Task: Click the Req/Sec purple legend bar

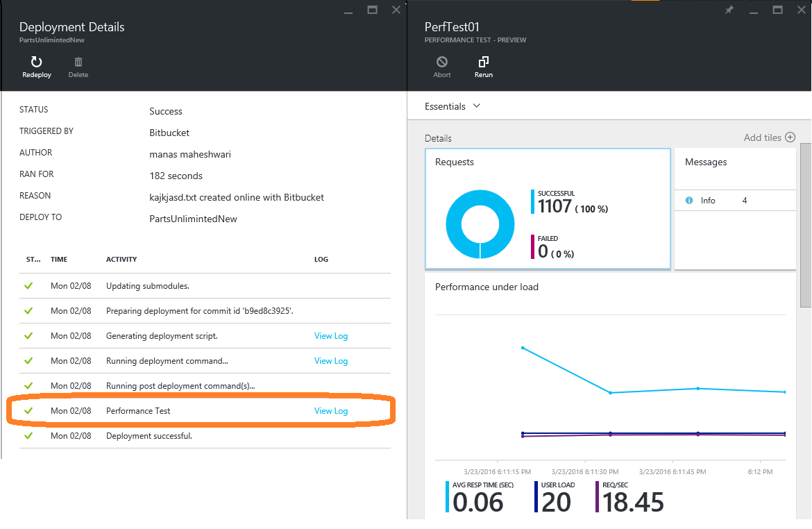Action: point(597,497)
